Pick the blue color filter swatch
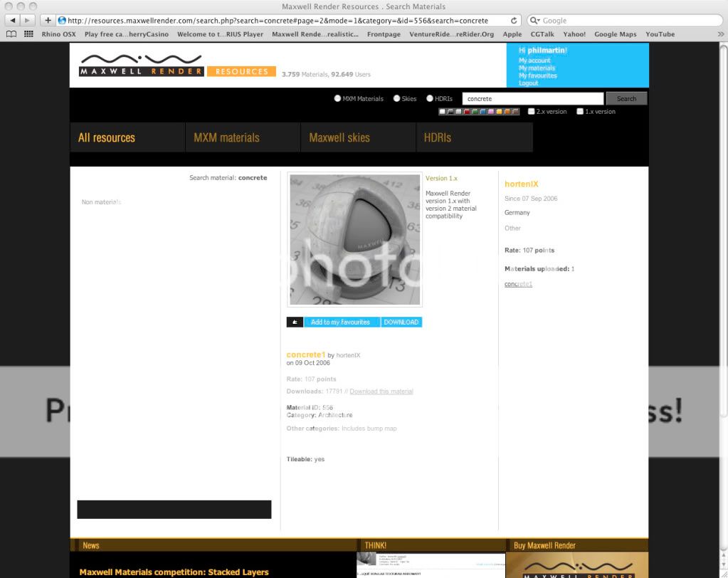Image resolution: width=728 pixels, height=578 pixels. pyautogui.click(x=483, y=112)
